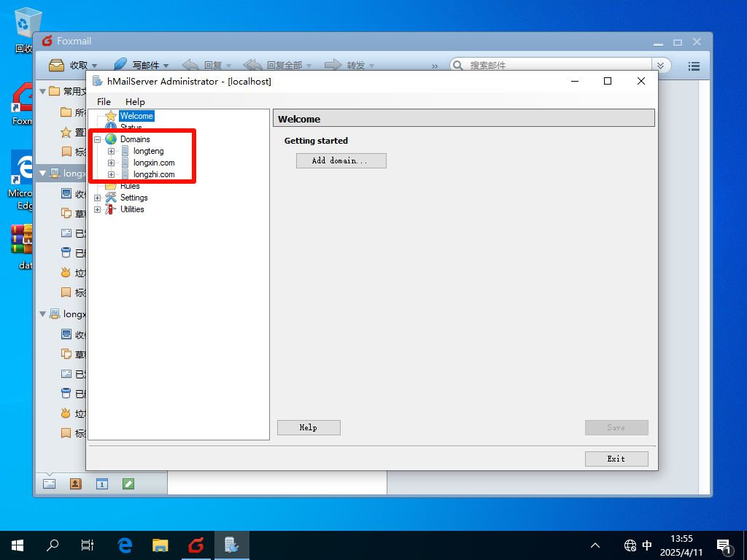
Task: Click the hMailServer title bar app icon
Action: click(97, 81)
